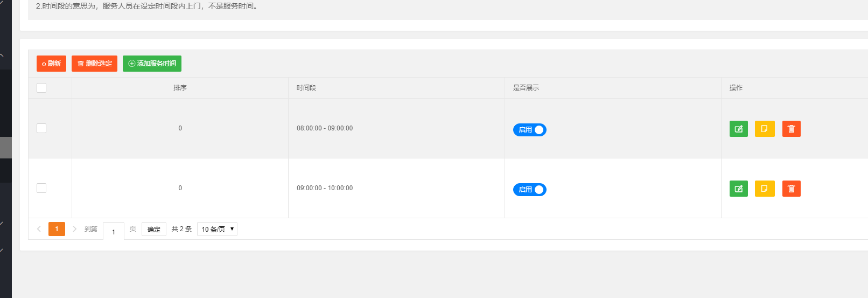Select page 1 in pagination
The height and width of the screenshot is (298, 868).
pos(57,229)
